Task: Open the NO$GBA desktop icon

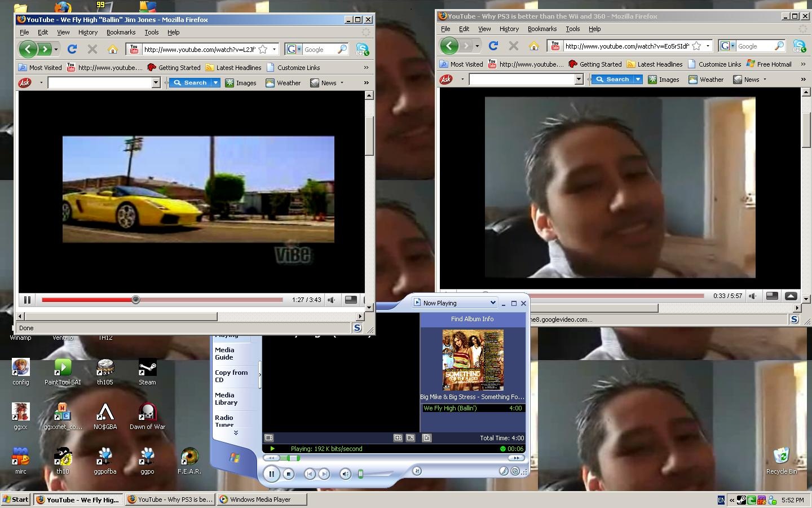Action: [x=105, y=417]
